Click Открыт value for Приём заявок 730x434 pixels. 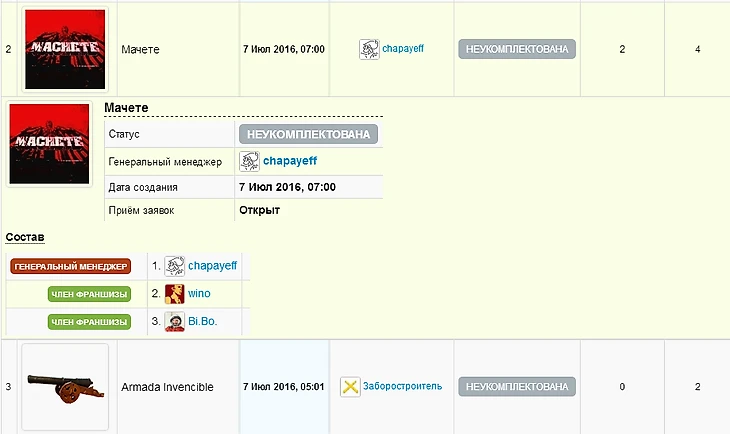pos(259,210)
